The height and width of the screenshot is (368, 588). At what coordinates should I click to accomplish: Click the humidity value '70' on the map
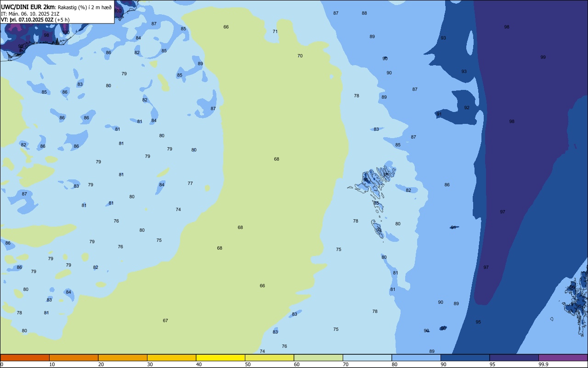(300, 56)
